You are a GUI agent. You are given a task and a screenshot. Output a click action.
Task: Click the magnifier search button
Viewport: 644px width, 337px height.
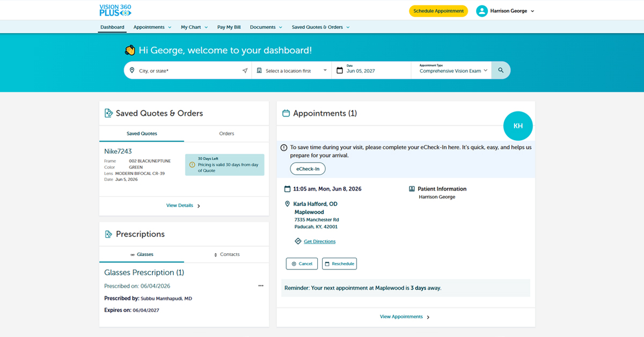501,70
